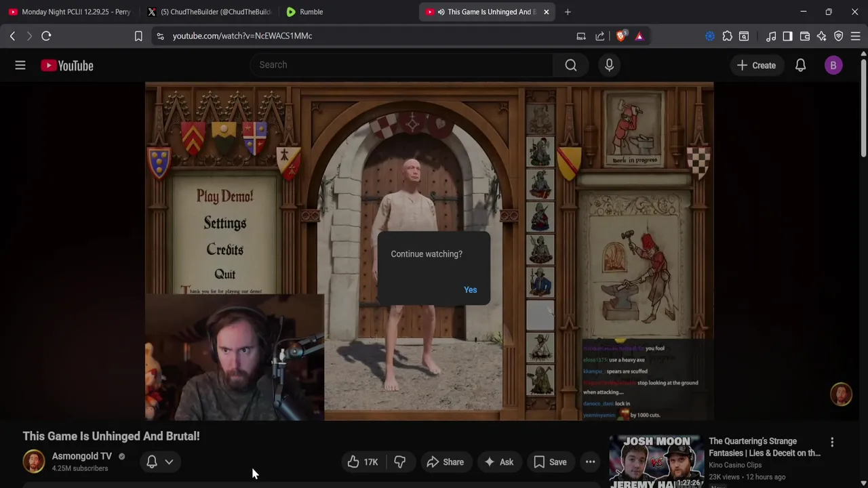Toggle channel notification bell for Asmongold TV

[152, 462]
